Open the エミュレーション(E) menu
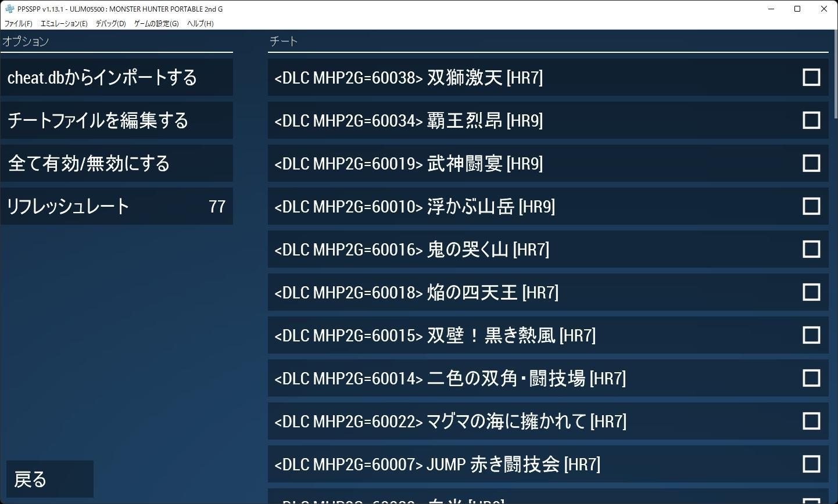Screen dimensions: 838x504 click(64, 24)
